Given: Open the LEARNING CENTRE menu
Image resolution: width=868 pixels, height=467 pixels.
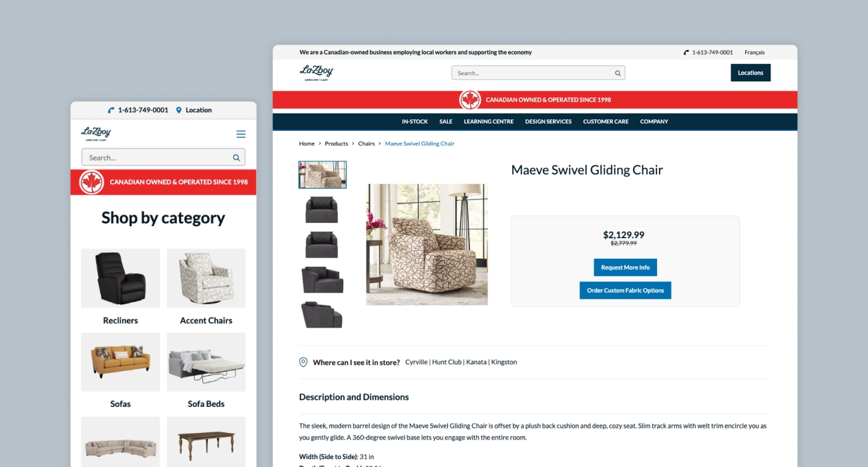Looking at the screenshot, I should coord(489,121).
